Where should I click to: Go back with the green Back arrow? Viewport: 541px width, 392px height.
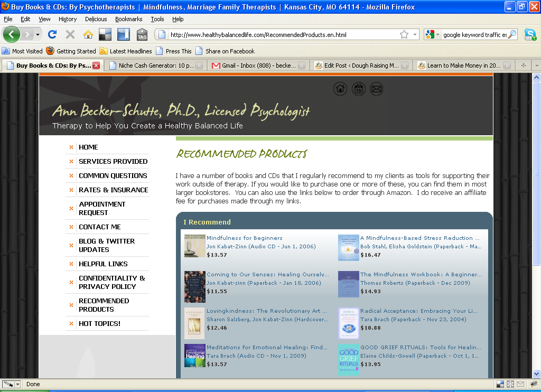pyautogui.click(x=12, y=34)
